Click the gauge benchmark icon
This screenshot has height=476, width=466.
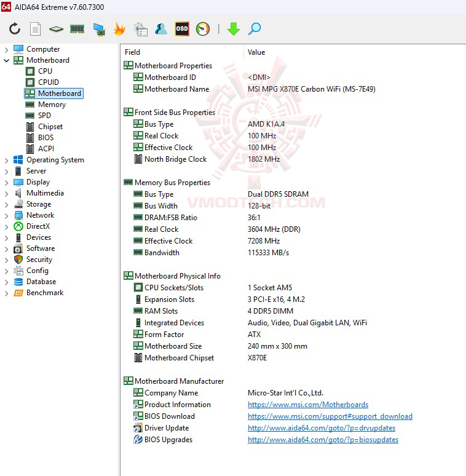(203, 29)
